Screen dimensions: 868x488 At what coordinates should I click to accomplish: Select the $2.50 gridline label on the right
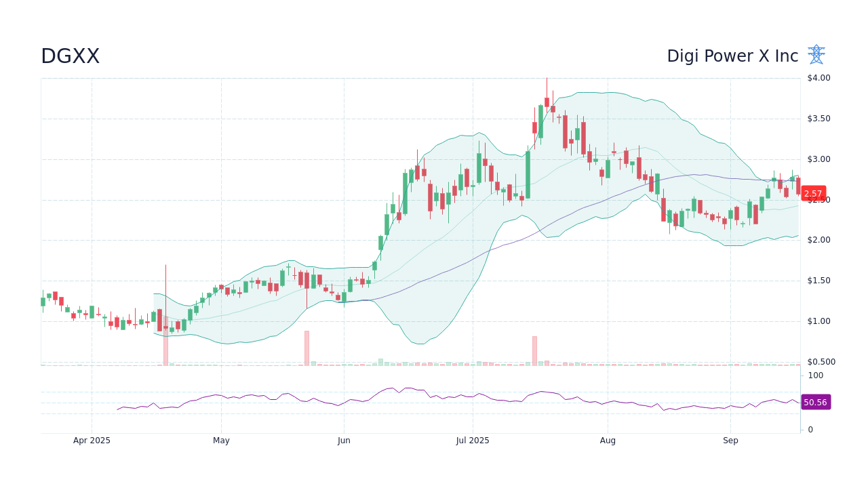click(x=818, y=199)
